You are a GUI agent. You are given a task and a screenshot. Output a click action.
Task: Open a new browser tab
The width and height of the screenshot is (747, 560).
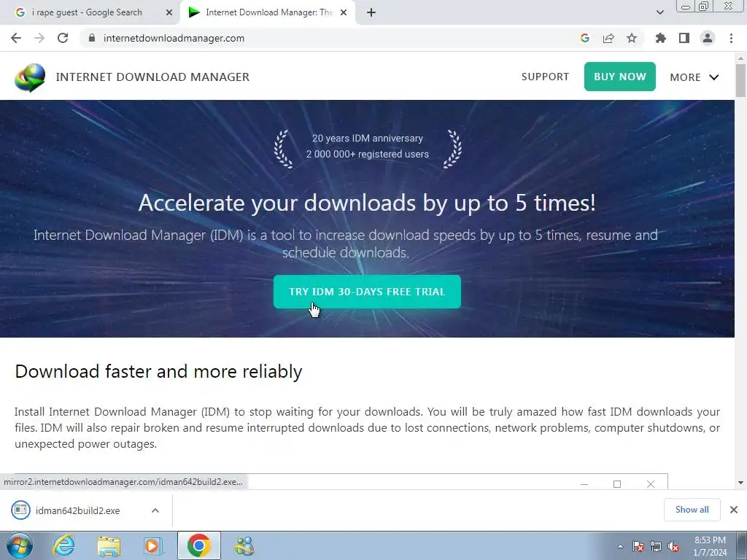point(371,12)
